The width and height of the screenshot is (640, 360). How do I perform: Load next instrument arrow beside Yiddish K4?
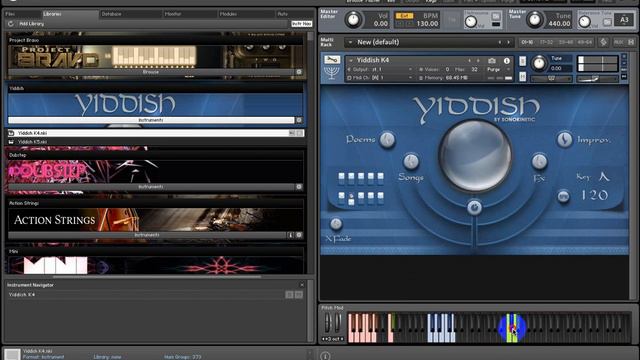point(478,60)
